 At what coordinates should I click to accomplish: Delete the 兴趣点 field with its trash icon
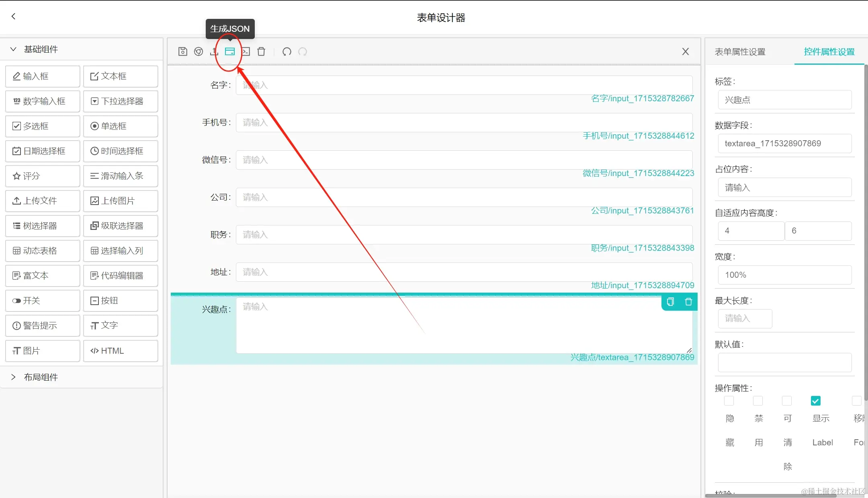tap(688, 302)
